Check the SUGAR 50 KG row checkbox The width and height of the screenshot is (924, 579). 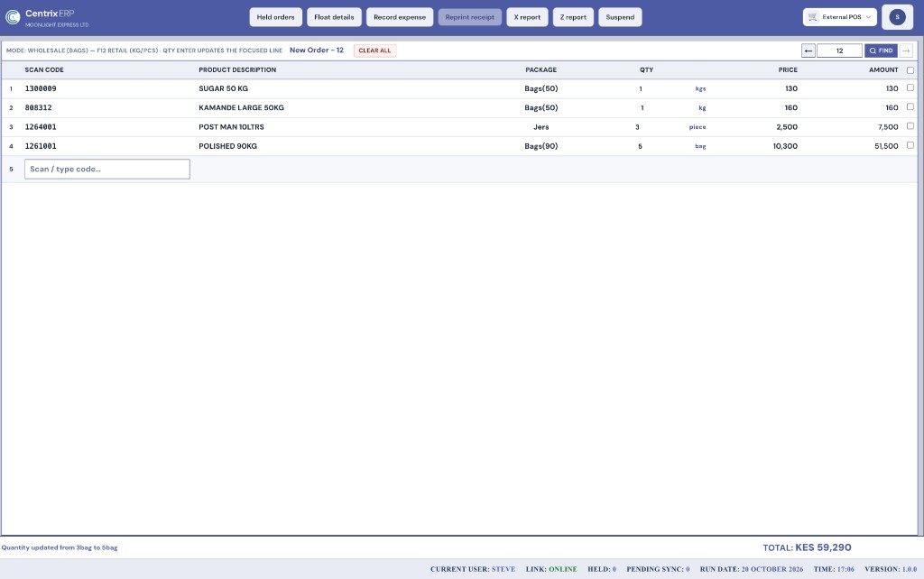[910, 87]
